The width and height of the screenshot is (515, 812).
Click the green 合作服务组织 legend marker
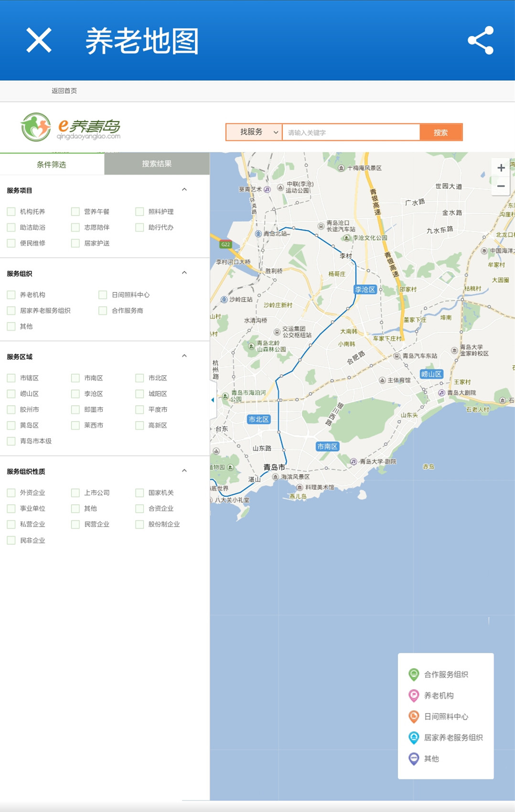click(x=414, y=674)
